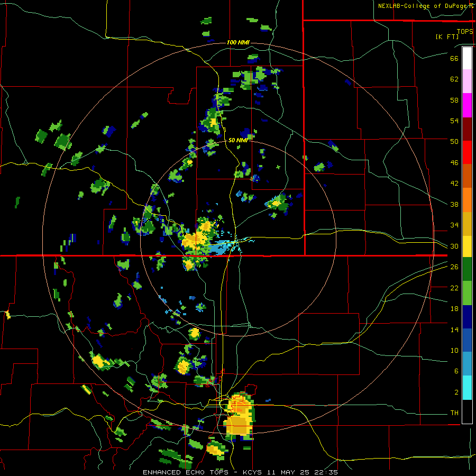
Task: Click the dark orange legend swatch
Action: coord(467,176)
